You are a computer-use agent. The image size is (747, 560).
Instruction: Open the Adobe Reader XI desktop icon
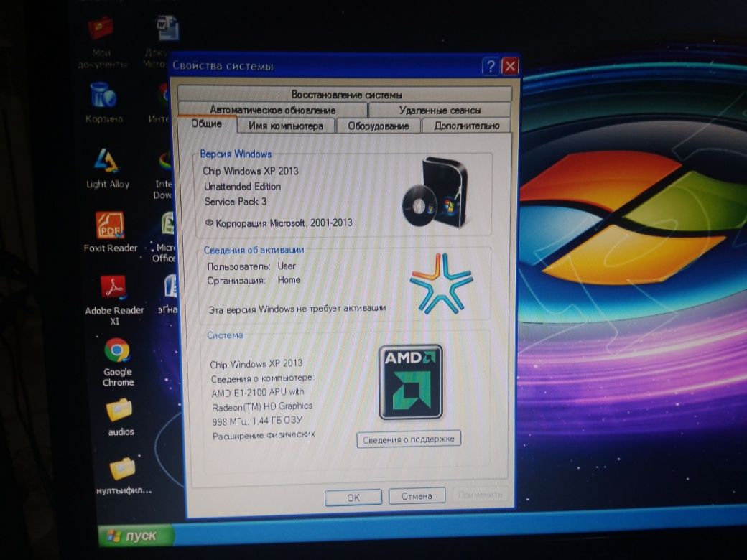click(114, 300)
